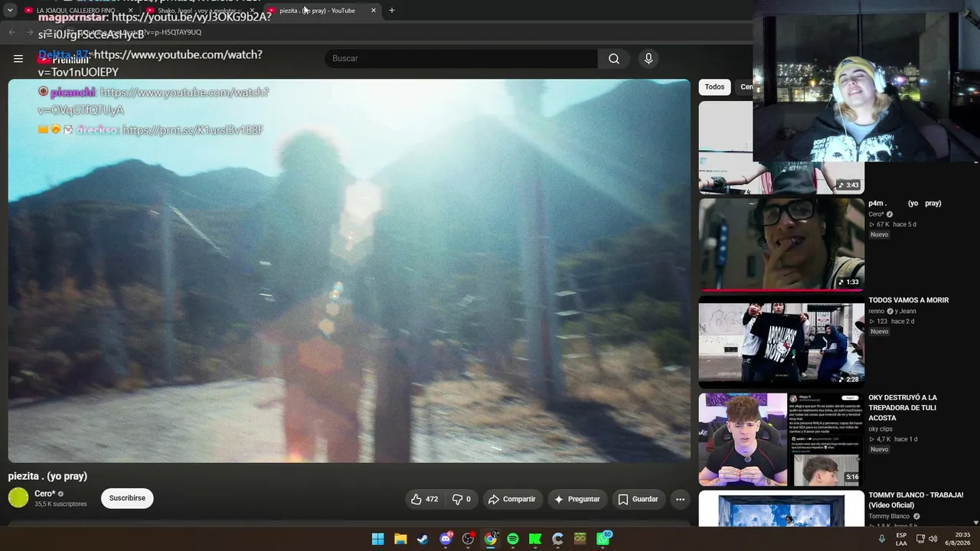Click the piezita . (yo pray) video title
The height and width of the screenshot is (551, 980).
click(47, 476)
